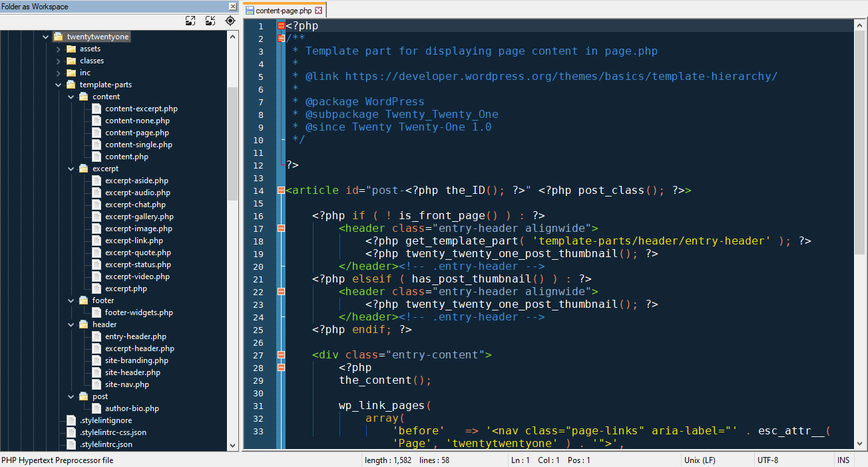Click the Expand all folders icon
Viewport: 868px width, 467px height.
click(x=190, y=21)
